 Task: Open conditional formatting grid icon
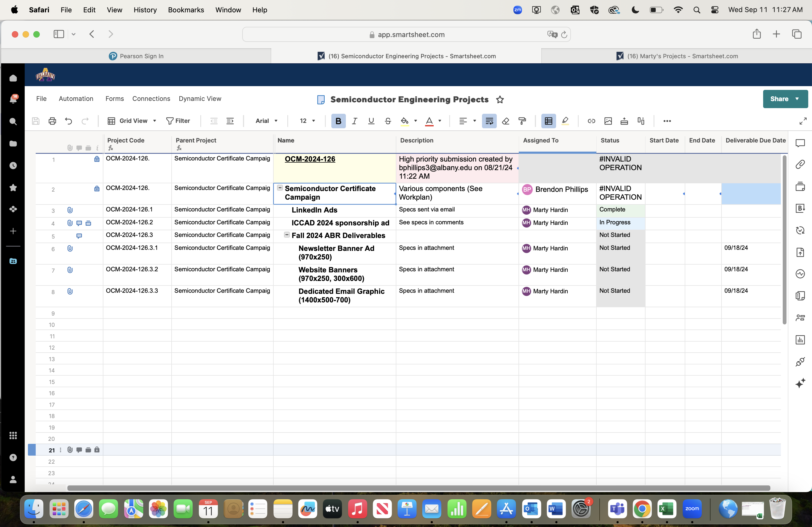(x=549, y=121)
